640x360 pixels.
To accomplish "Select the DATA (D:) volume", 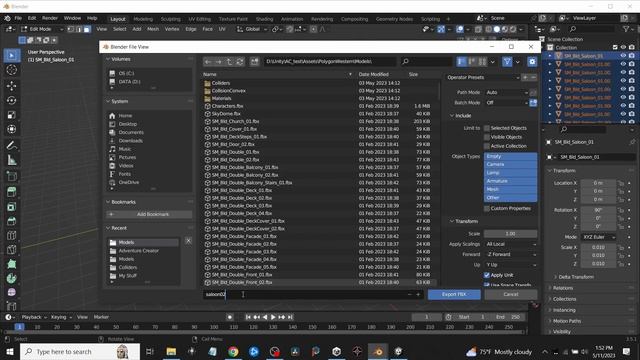I will (129, 82).
